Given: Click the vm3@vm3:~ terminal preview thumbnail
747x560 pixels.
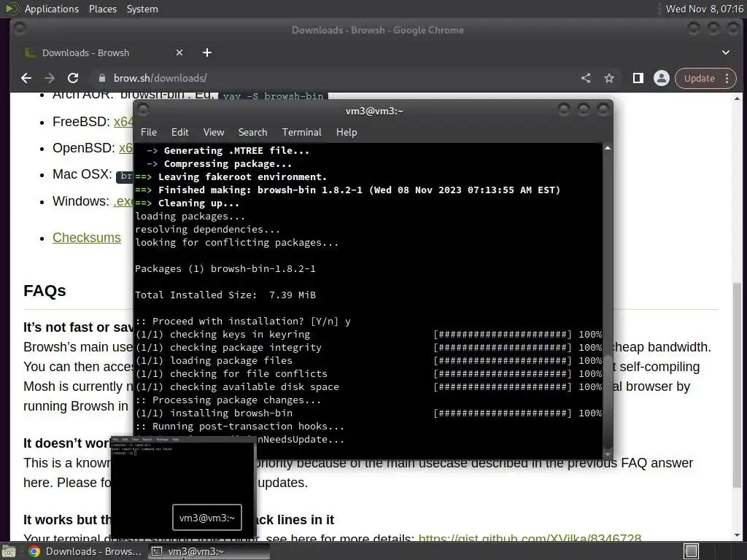Looking at the screenshot, I should click(x=183, y=487).
